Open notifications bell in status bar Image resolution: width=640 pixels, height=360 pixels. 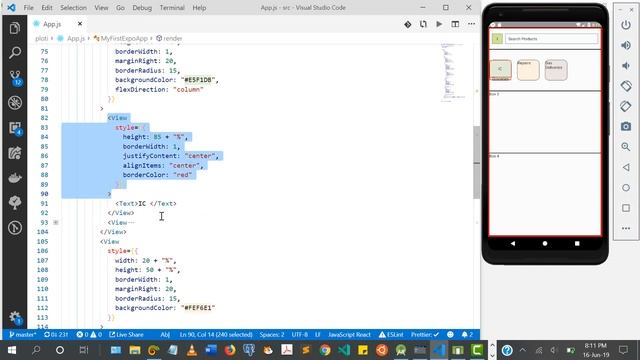tap(467, 335)
